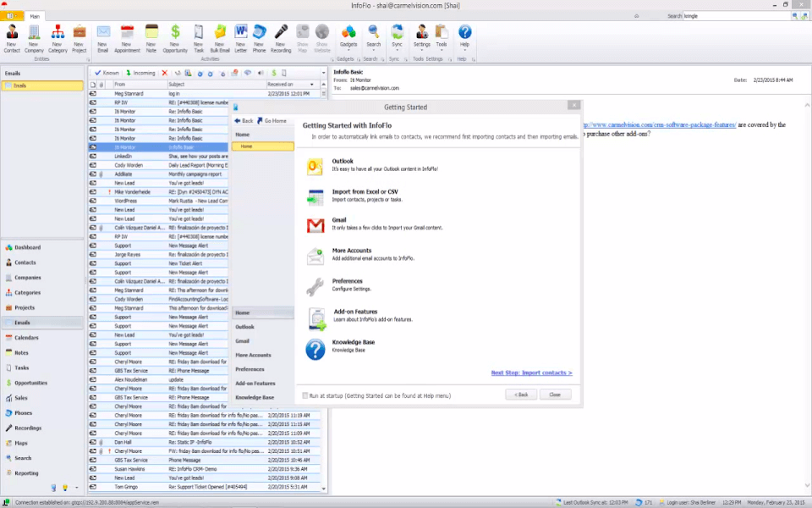Toggle the Known filter in email toolbar
This screenshot has width=812, height=508.
point(107,73)
